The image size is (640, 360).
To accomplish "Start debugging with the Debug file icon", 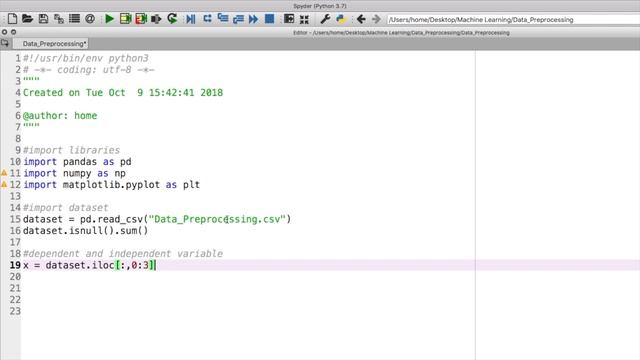I will (x=191, y=19).
